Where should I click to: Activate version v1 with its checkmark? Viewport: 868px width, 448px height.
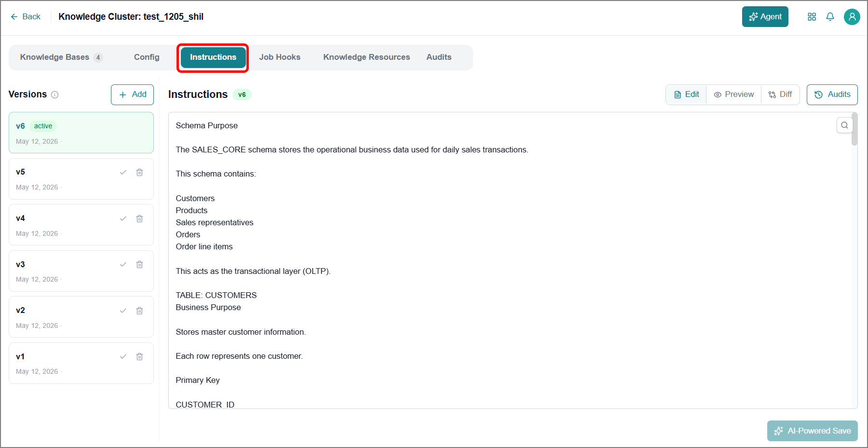point(123,356)
